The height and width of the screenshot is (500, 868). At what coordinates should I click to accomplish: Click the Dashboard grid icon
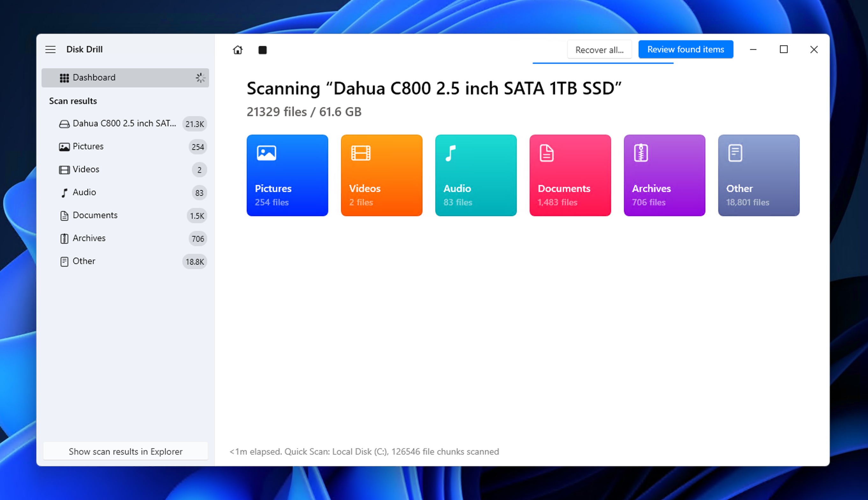[64, 78]
